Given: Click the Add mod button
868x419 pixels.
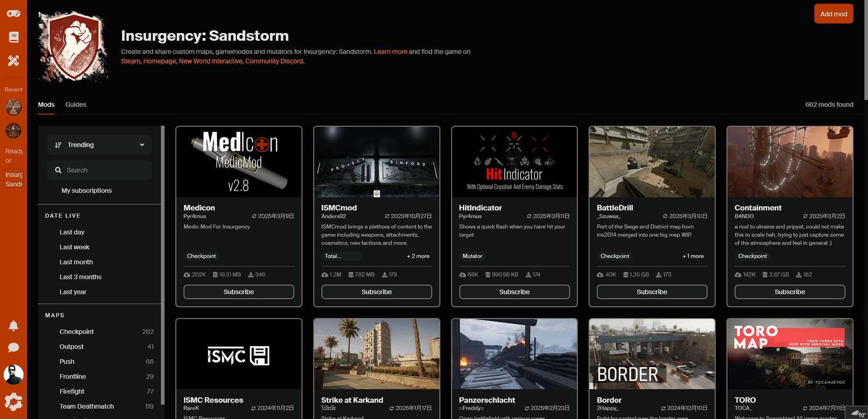Looking at the screenshot, I should pos(834,14).
